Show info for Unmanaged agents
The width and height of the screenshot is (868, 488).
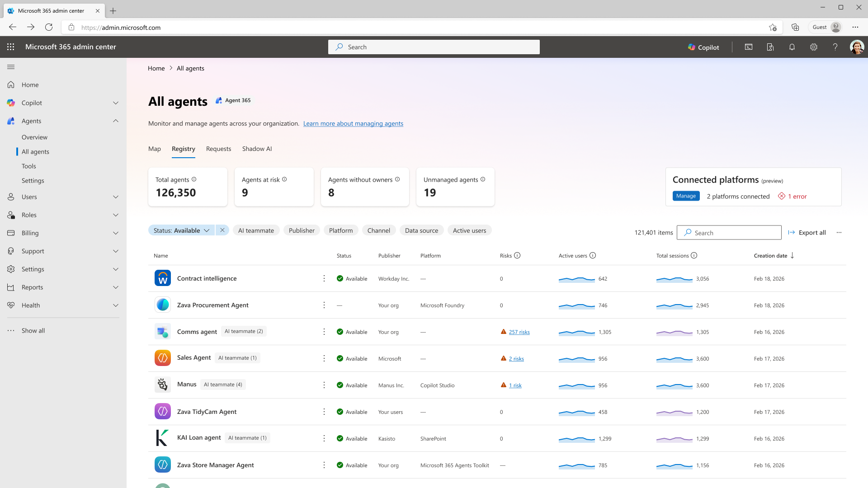point(483,179)
